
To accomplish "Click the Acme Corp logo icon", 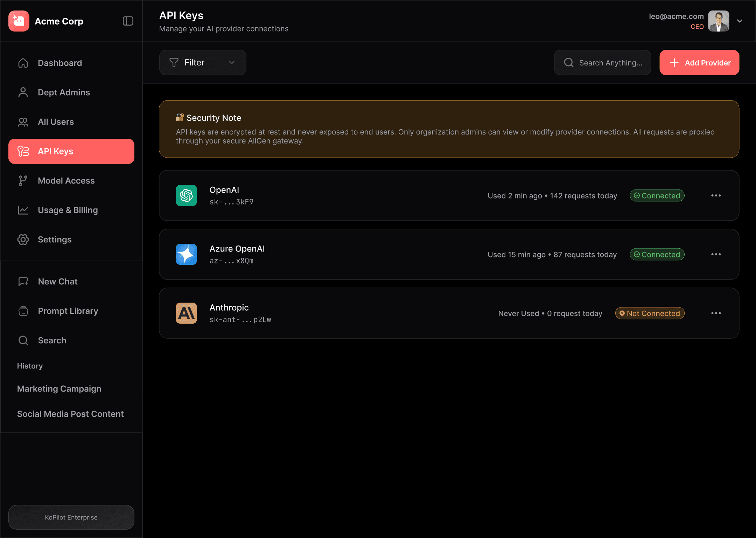I will (x=19, y=21).
